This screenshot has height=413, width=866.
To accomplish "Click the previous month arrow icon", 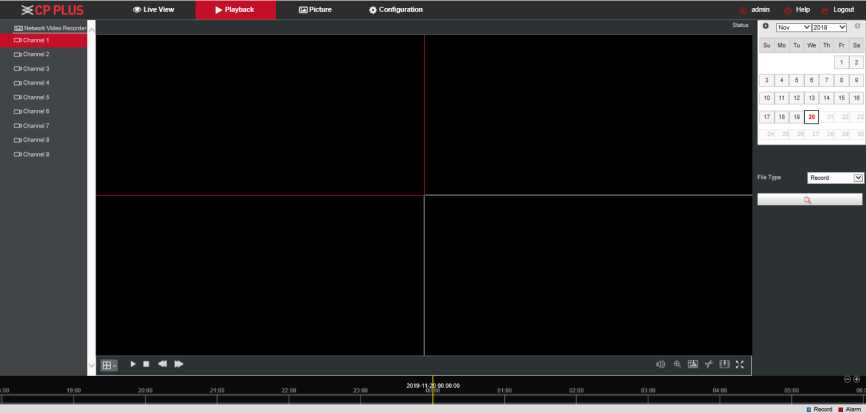I will click(x=765, y=26).
